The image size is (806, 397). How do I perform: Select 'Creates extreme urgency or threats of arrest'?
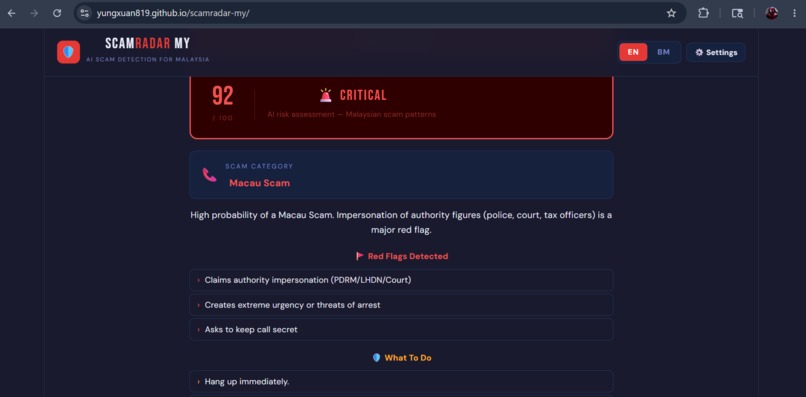401,305
